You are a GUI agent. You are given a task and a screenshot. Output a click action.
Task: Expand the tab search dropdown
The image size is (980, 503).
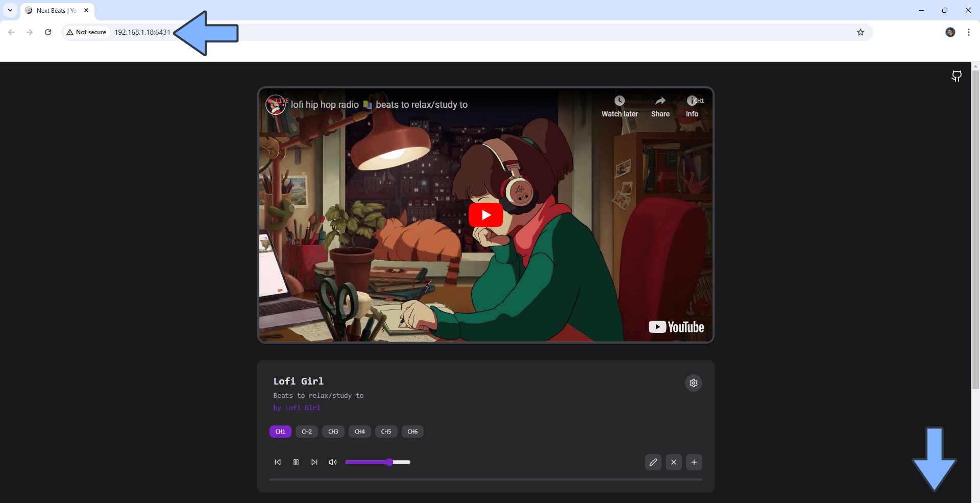[x=10, y=10]
